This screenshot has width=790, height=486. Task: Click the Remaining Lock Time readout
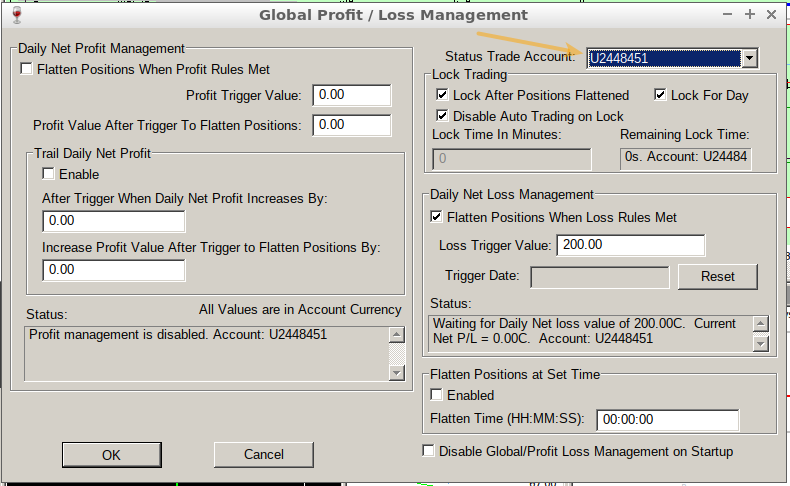point(686,159)
